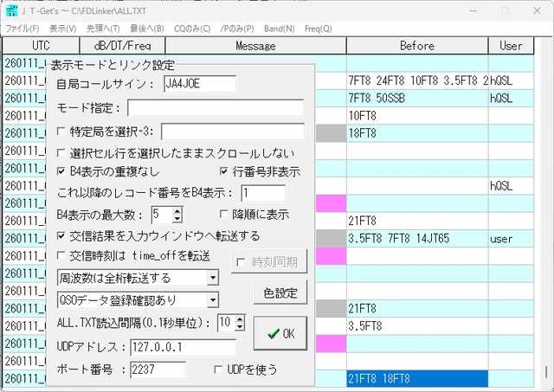Open the 表示(V) menu
The width and height of the screenshot is (554, 392).
62,29
